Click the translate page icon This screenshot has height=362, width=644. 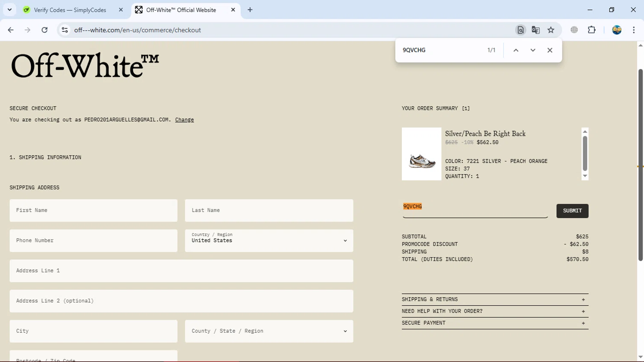pyautogui.click(x=536, y=30)
